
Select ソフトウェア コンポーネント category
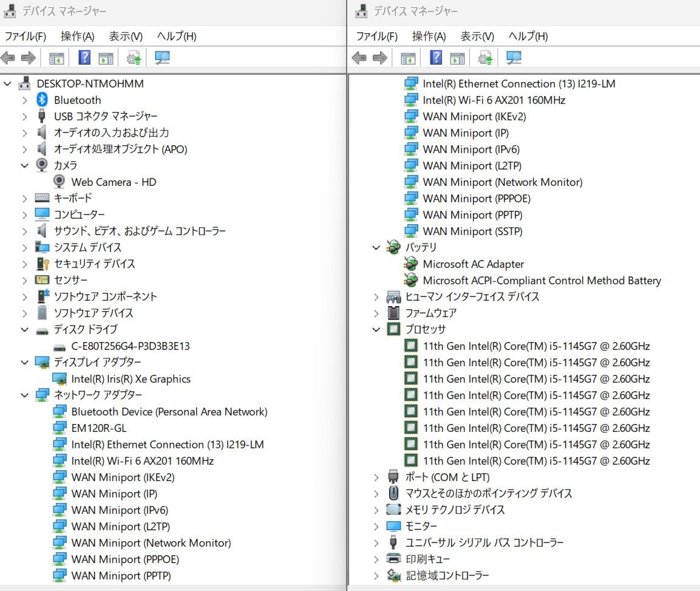(x=106, y=296)
